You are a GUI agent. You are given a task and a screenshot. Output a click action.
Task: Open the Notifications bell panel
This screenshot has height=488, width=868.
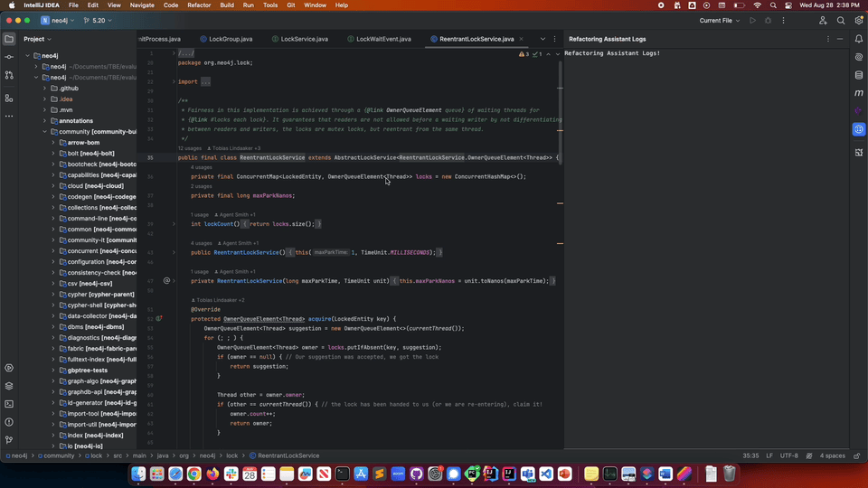[x=859, y=39]
